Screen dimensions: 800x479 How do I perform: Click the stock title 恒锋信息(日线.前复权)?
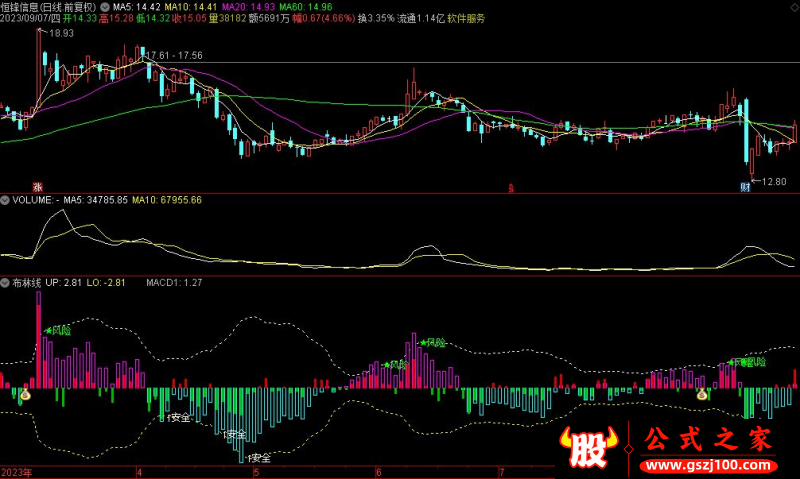click(x=48, y=7)
